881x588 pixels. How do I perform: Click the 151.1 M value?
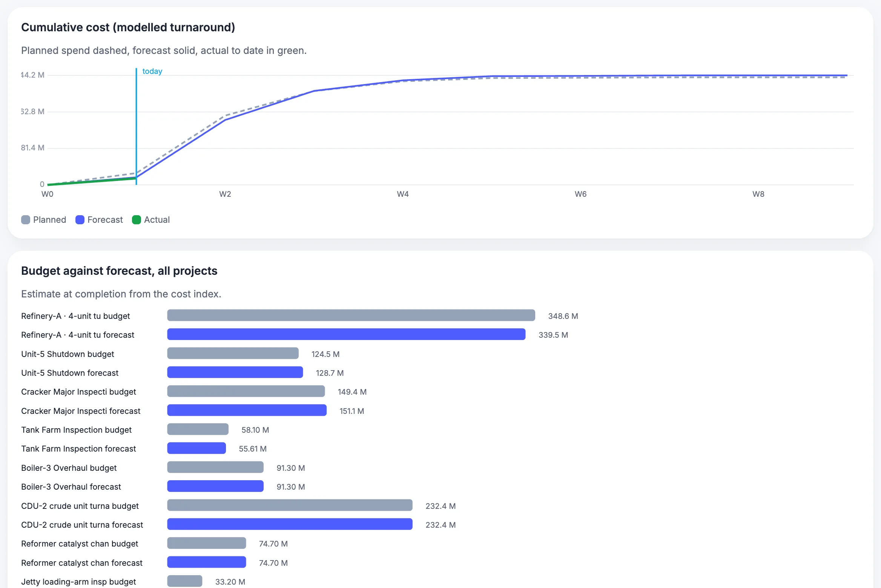click(352, 411)
